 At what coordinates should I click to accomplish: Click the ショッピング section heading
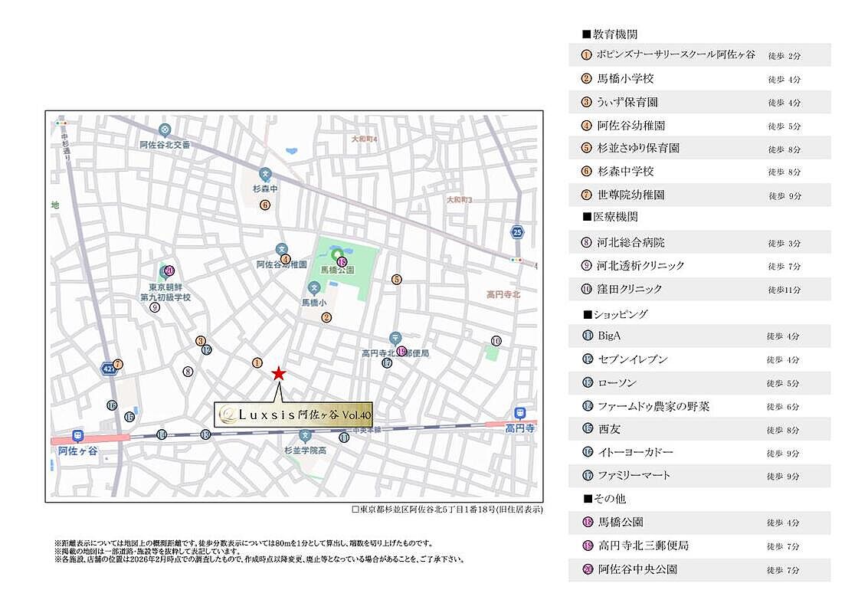[615, 314]
